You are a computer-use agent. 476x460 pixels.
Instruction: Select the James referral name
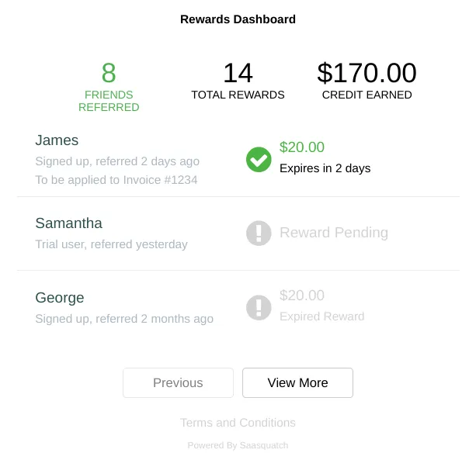tap(57, 140)
